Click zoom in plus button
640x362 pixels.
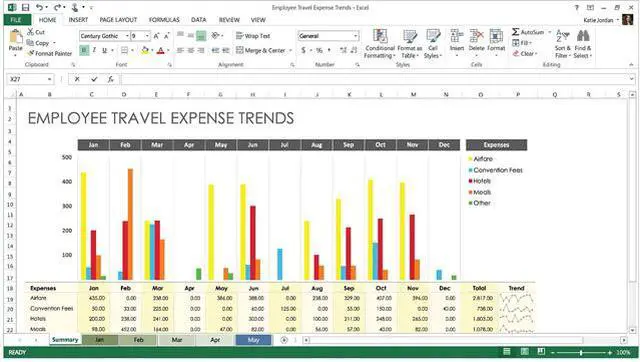pos(610,352)
